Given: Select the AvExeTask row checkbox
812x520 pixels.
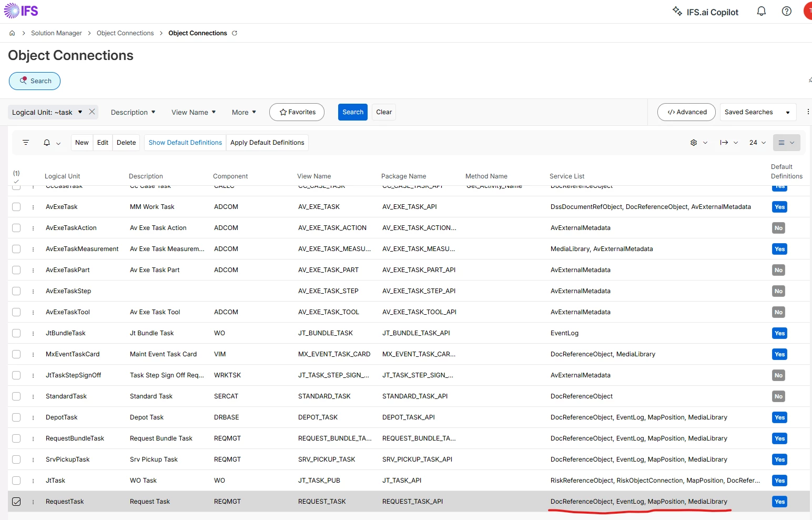Looking at the screenshot, I should click(16, 207).
